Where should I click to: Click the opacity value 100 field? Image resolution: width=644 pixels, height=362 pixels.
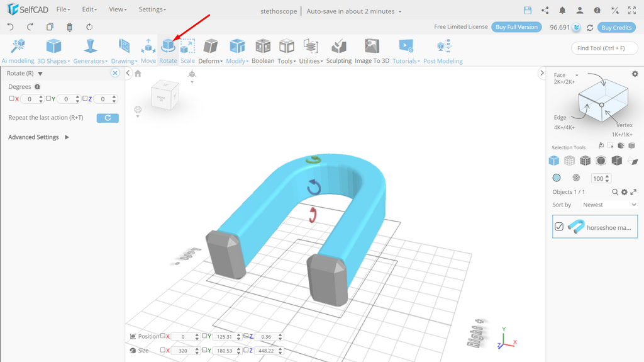[x=599, y=179]
